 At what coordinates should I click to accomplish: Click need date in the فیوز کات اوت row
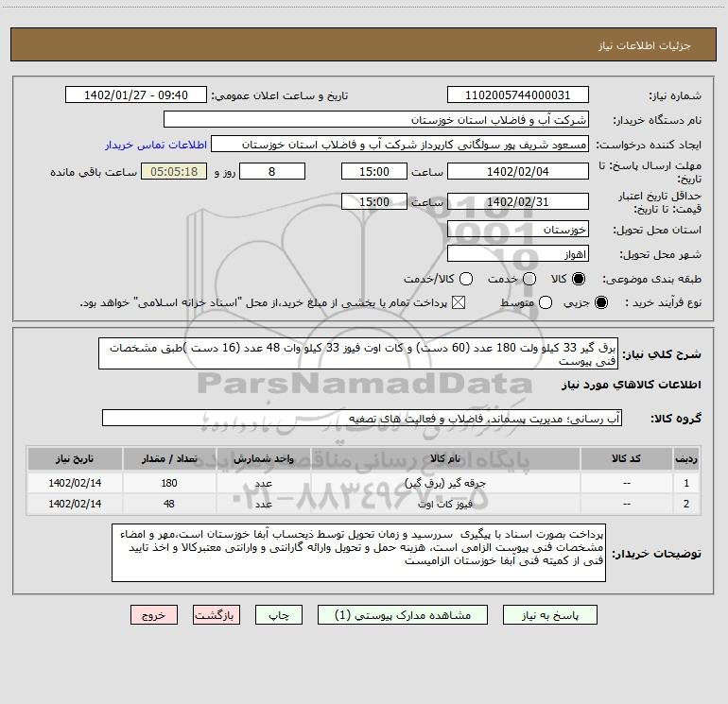click(75, 504)
